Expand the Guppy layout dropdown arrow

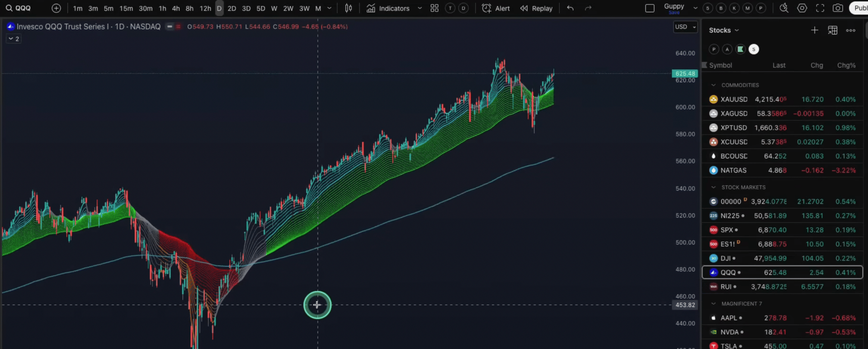click(695, 8)
